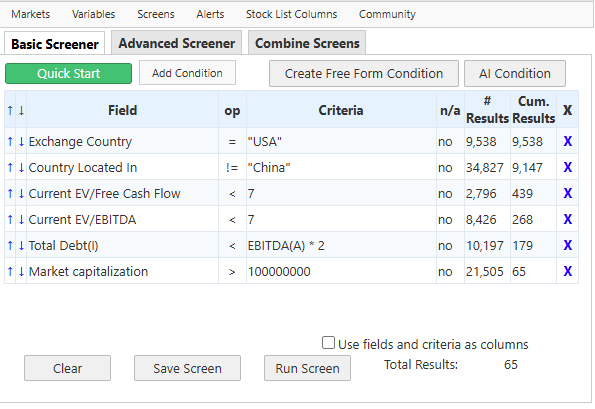Viewport: 595px width, 409px height.
Task: Move Current EV/EBITDA row down
Action: [x=21, y=219]
